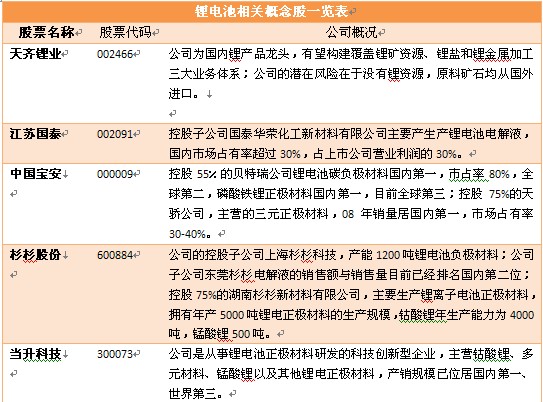
Task: Click stock code 002091
Action: [115, 134]
